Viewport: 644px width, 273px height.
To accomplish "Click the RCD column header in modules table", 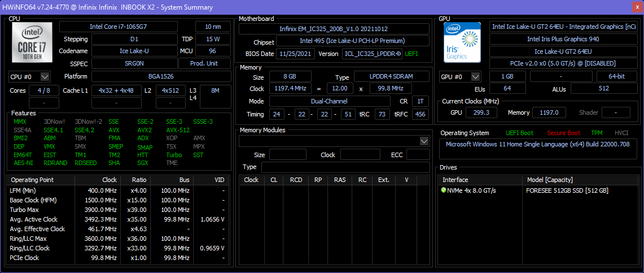I will pos(296,180).
